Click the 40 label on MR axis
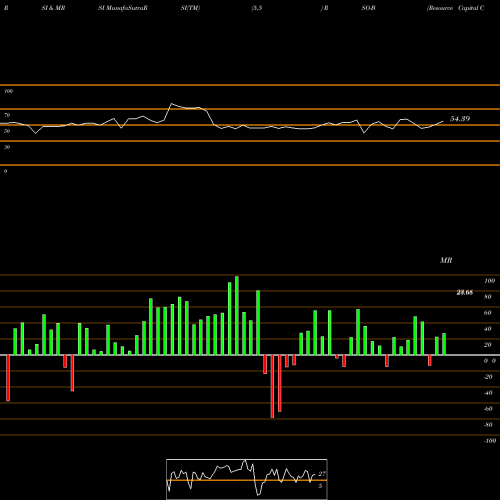 (x=487, y=329)
